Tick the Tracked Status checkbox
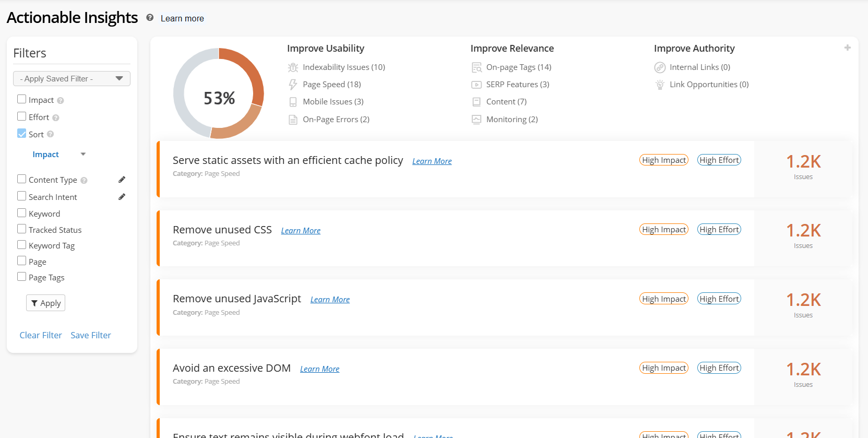The height and width of the screenshot is (438, 868). tap(22, 229)
